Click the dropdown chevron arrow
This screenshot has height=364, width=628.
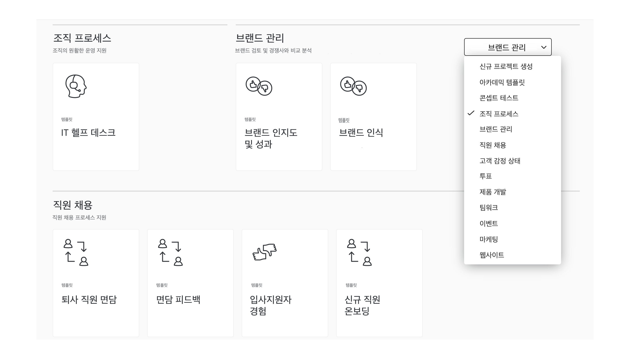tap(544, 47)
